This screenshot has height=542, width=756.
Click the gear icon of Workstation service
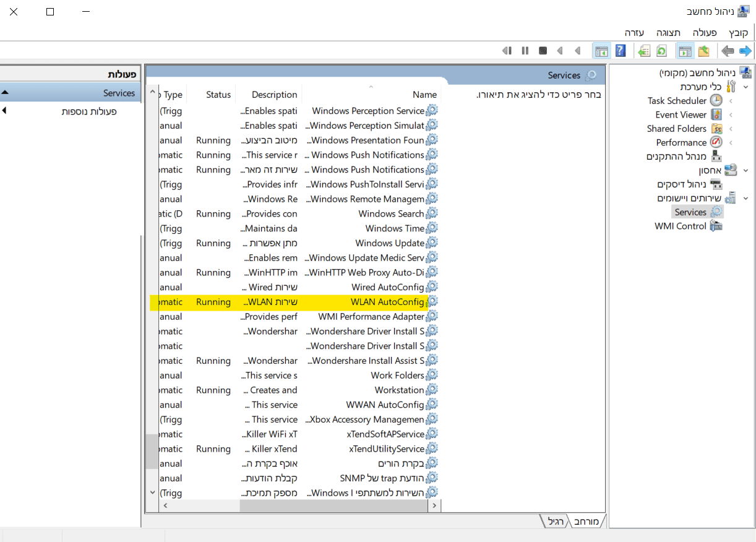[432, 390]
